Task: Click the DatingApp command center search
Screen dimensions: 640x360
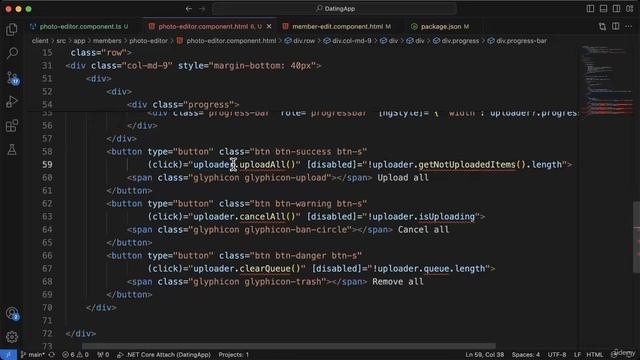Action: pyautogui.click(x=335, y=9)
